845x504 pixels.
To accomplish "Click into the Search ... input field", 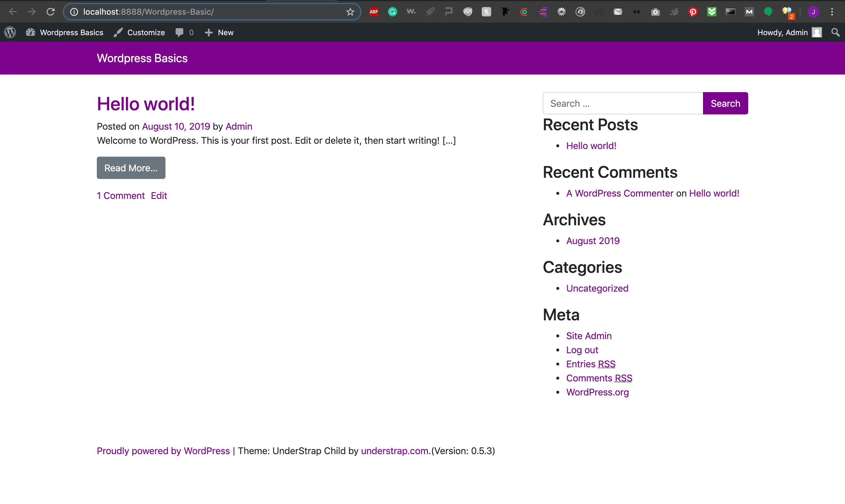I will [622, 103].
